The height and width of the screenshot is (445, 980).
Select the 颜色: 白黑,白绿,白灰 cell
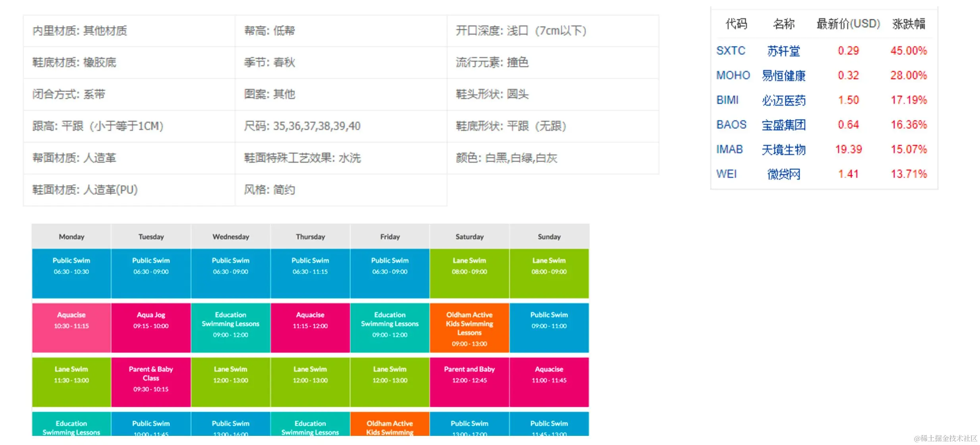point(506,158)
